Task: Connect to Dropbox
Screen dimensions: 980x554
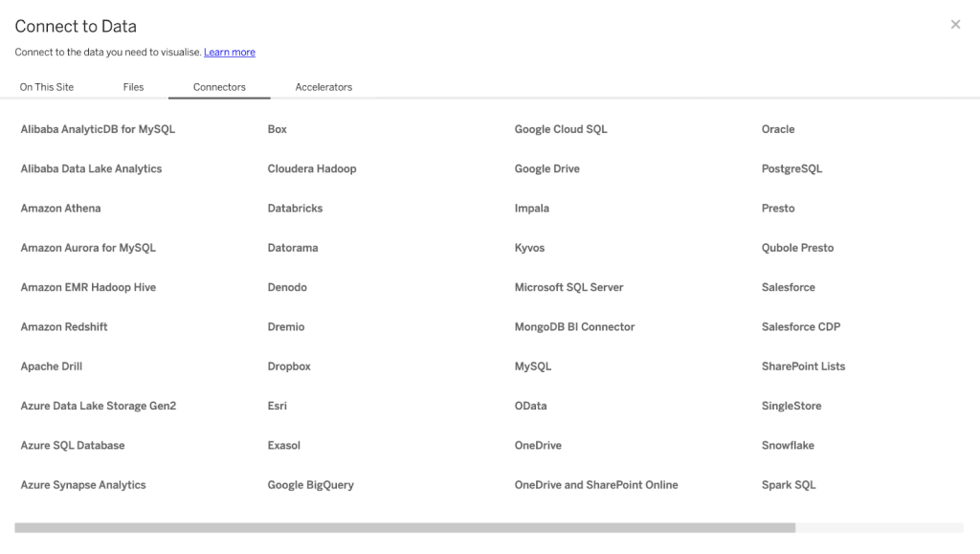Action: 289,366
